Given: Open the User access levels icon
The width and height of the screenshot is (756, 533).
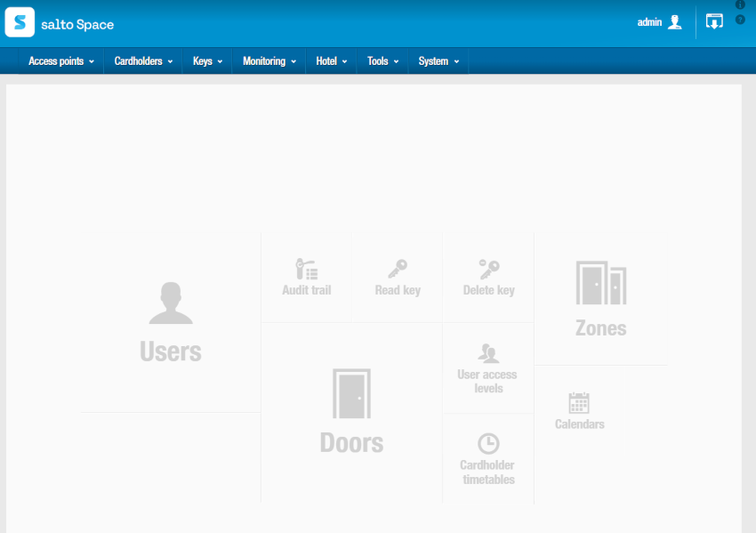Looking at the screenshot, I should tap(488, 353).
